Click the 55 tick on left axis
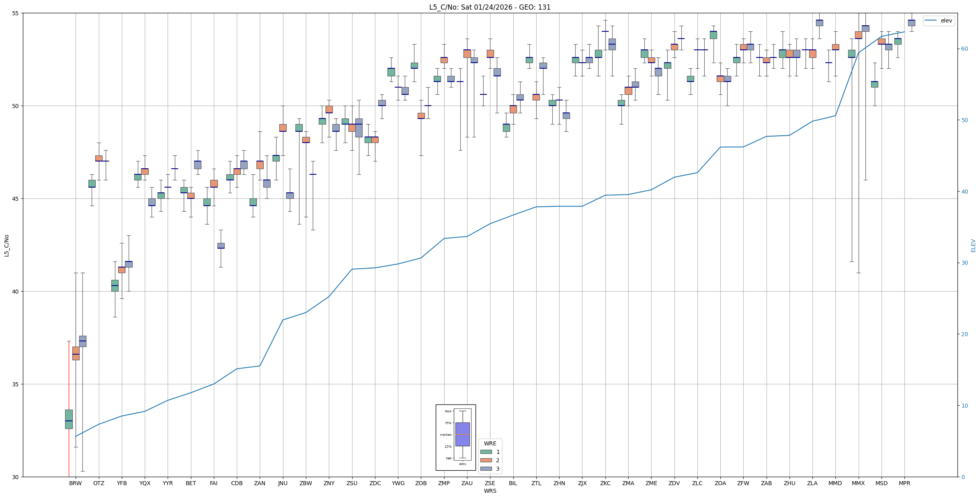The width and height of the screenshot is (980, 498). 15,13
